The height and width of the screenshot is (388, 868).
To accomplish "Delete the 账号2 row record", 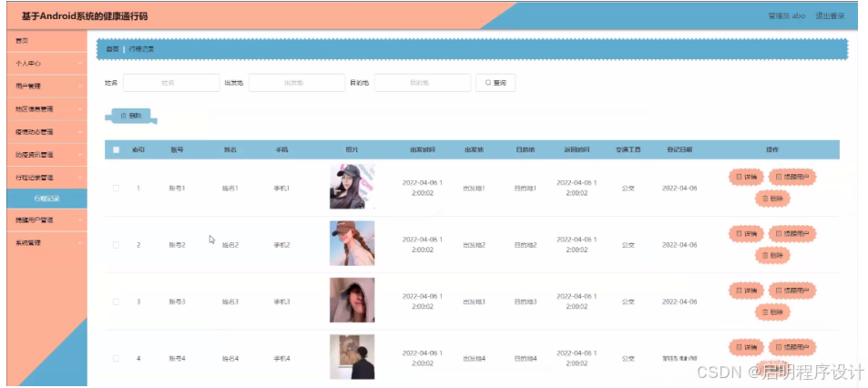I will [x=772, y=255].
